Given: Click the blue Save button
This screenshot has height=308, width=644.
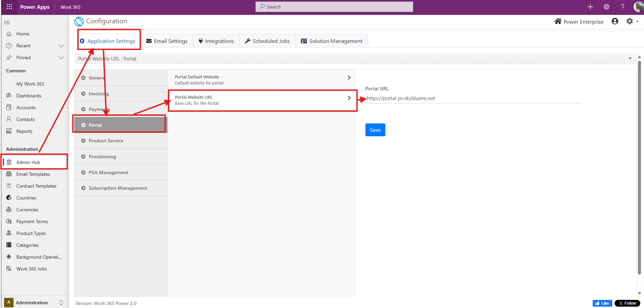Looking at the screenshot, I should tap(375, 130).
